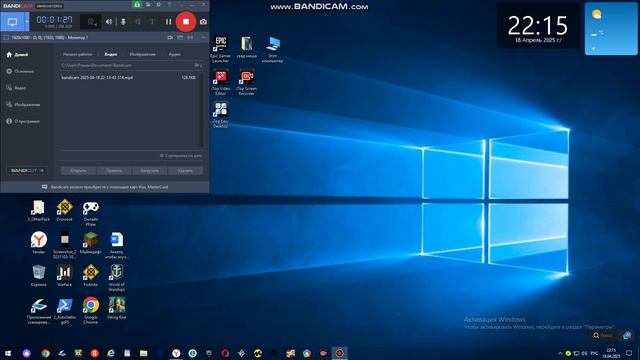640x360 pixels.
Task: Click the Open button below file list
Action: tap(78, 171)
